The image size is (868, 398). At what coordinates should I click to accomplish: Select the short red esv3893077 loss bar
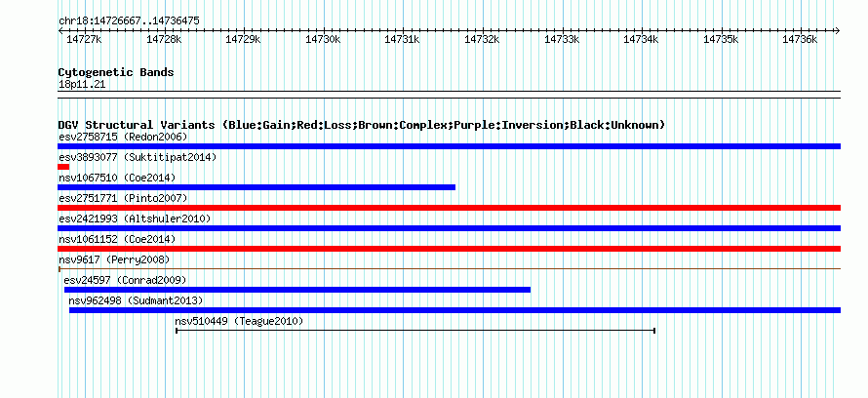pyautogui.click(x=63, y=167)
